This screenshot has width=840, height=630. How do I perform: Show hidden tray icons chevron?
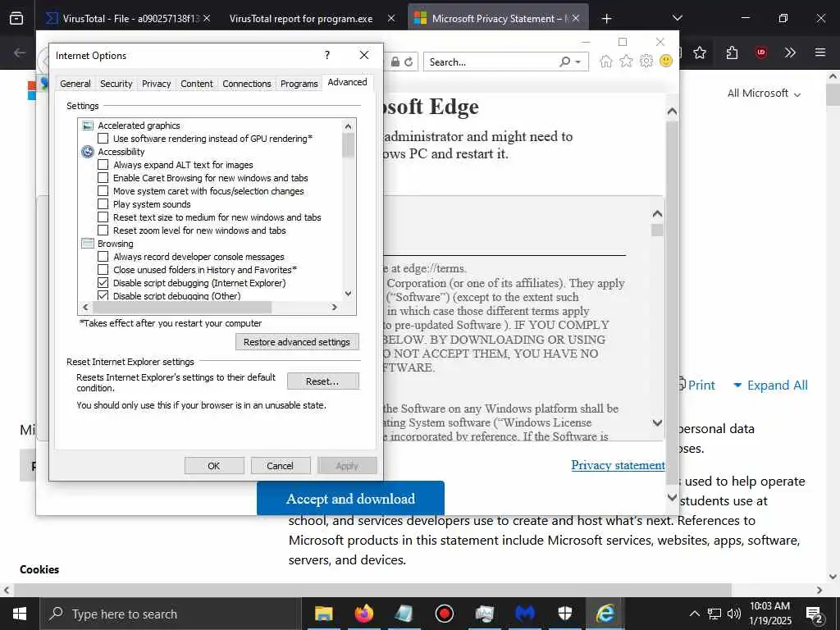[x=694, y=614]
